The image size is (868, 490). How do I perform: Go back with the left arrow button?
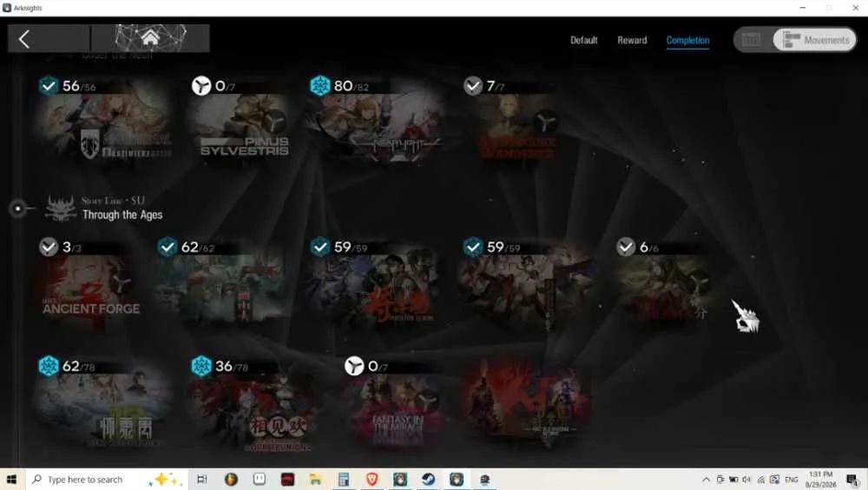[x=24, y=39]
